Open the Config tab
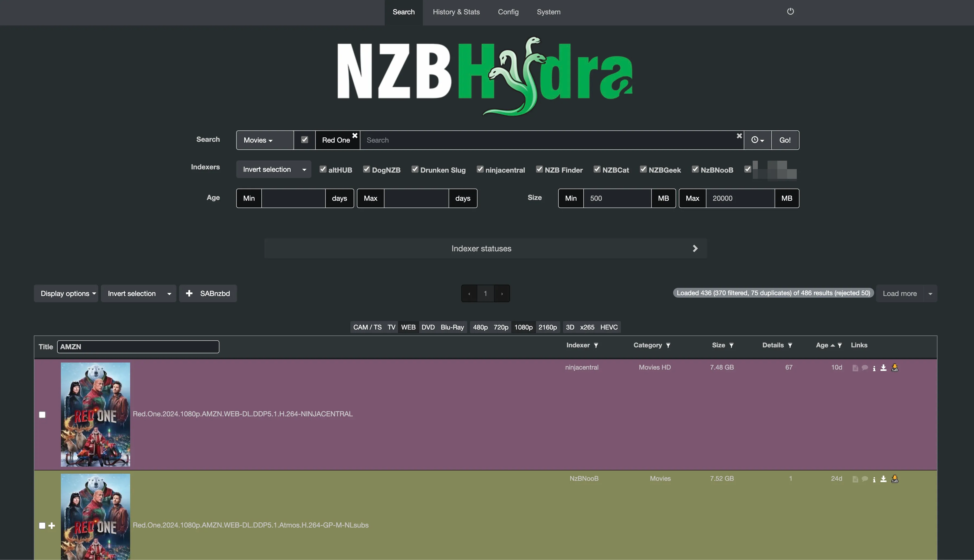 (508, 12)
